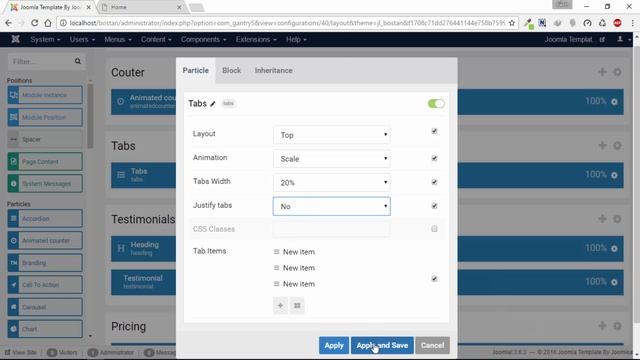Viewport: 640px width, 360px height.
Task: Click the plus icon in Tabs section
Action: pyautogui.click(x=602, y=145)
